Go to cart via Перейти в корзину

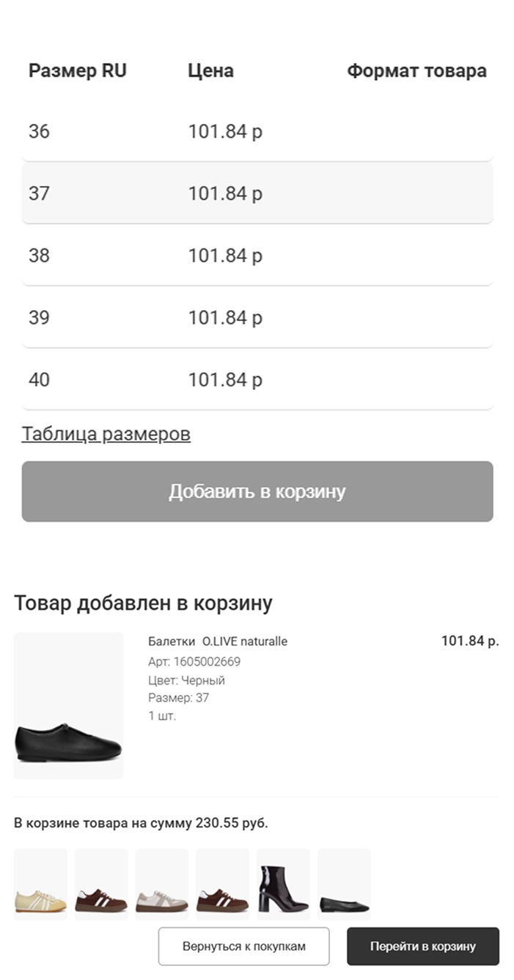(x=422, y=946)
